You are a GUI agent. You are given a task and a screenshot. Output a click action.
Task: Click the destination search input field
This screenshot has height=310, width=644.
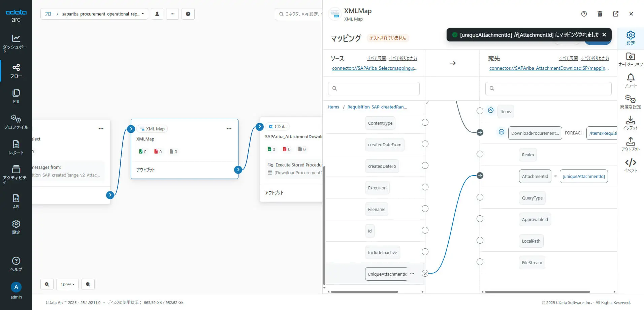[548, 88]
